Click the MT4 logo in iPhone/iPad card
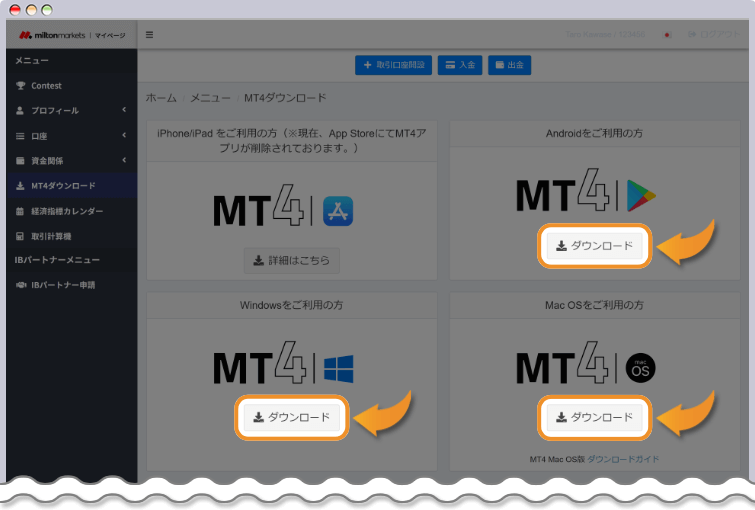Image resolution: width=755 pixels, height=510 pixels. pyautogui.click(x=259, y=207)
